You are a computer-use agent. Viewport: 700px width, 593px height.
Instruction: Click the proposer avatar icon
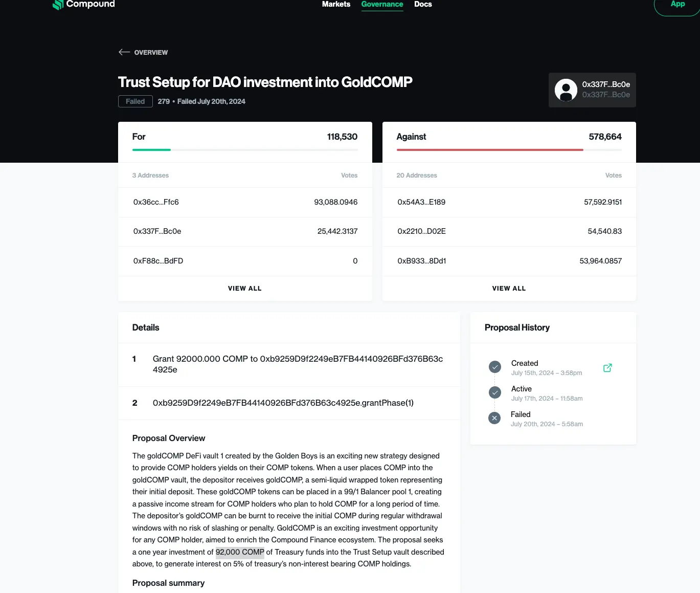[x=566, y=90]
